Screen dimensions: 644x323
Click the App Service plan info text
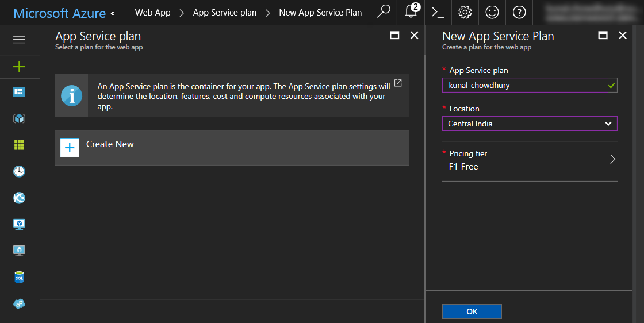tap(244, 97)
